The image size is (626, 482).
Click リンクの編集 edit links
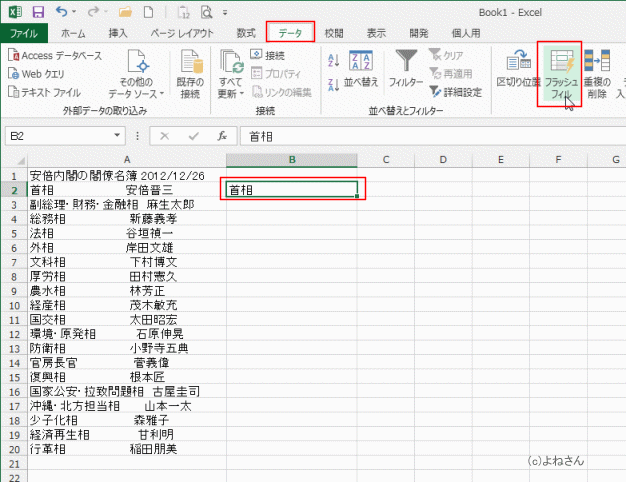[281, 92]
